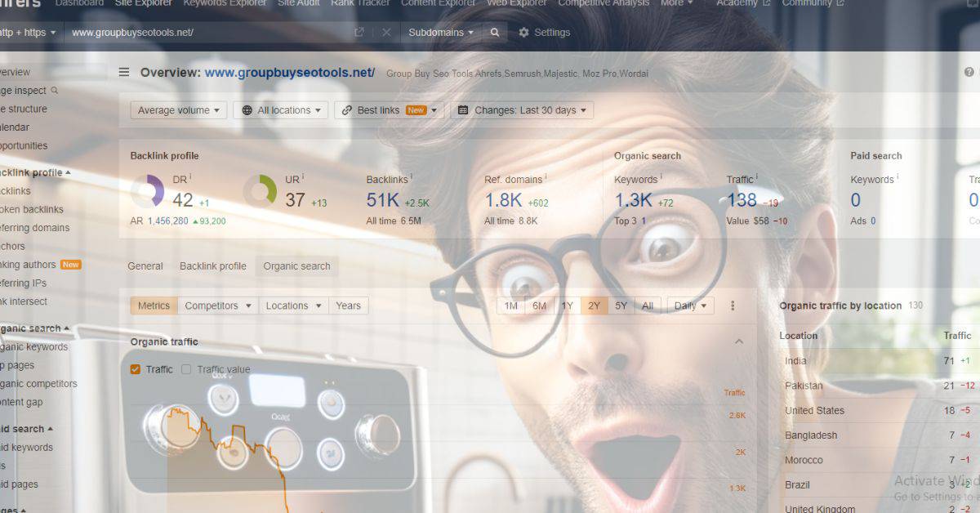Collapse the Organic traffic chart section
The width and height of the screenshot is (980, 513).
[739, 341]
